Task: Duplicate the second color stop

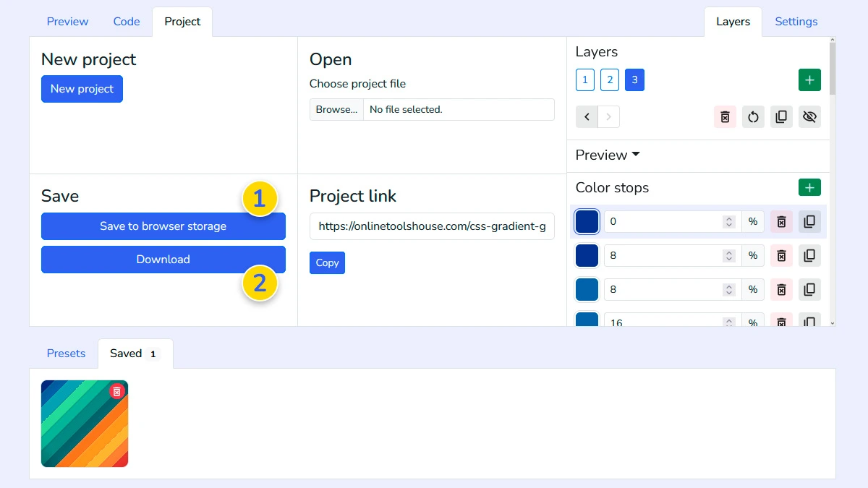Action: (x=809, y=255)
